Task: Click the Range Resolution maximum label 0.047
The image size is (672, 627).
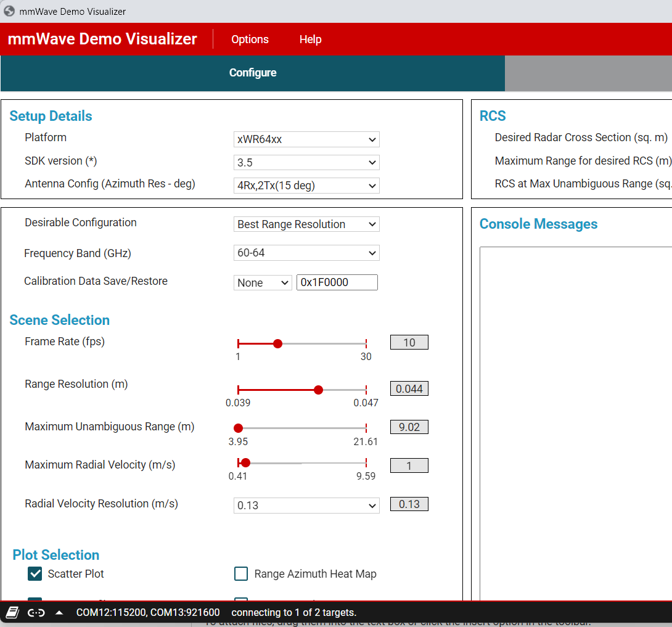Action: (366, 403)
